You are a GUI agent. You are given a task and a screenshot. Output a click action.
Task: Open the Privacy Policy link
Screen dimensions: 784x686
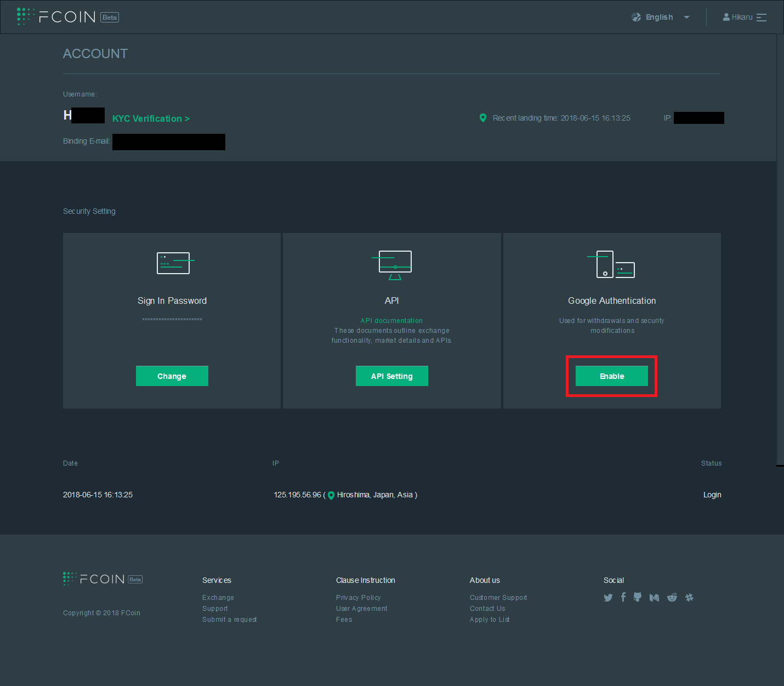[x=359, y=598]
